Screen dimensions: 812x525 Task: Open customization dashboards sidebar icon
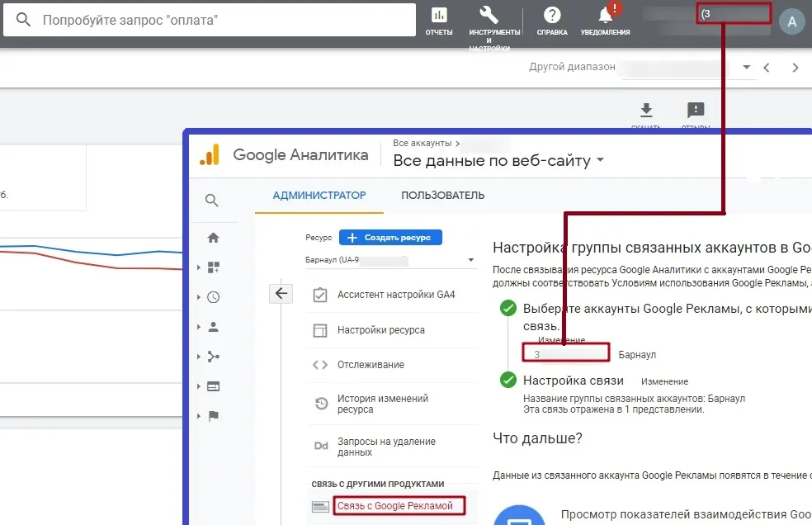[214, 267]
